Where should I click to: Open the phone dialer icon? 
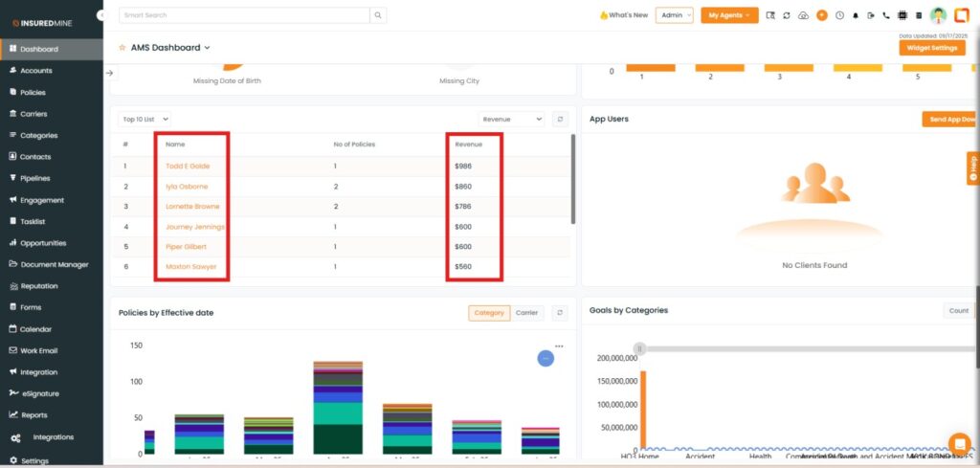[x=886, y=15]
